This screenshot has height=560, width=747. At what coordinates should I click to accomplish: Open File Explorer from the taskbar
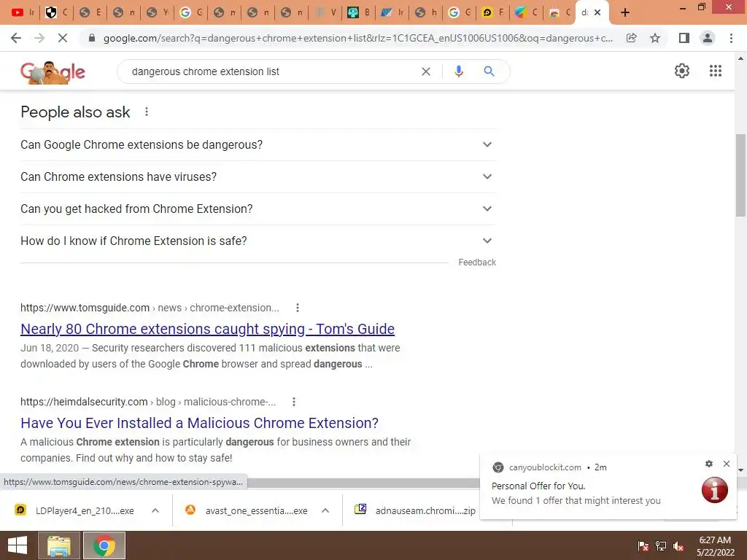(58, 545)
